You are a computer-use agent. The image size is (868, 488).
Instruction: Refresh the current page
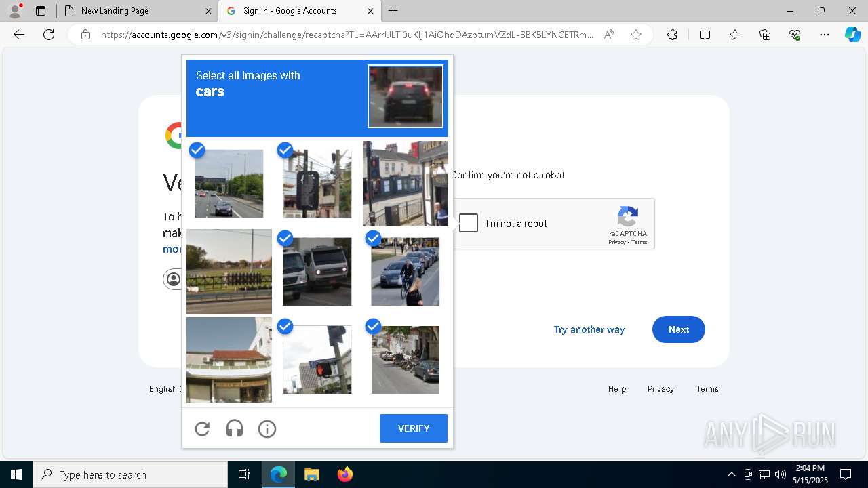[49, 35]
